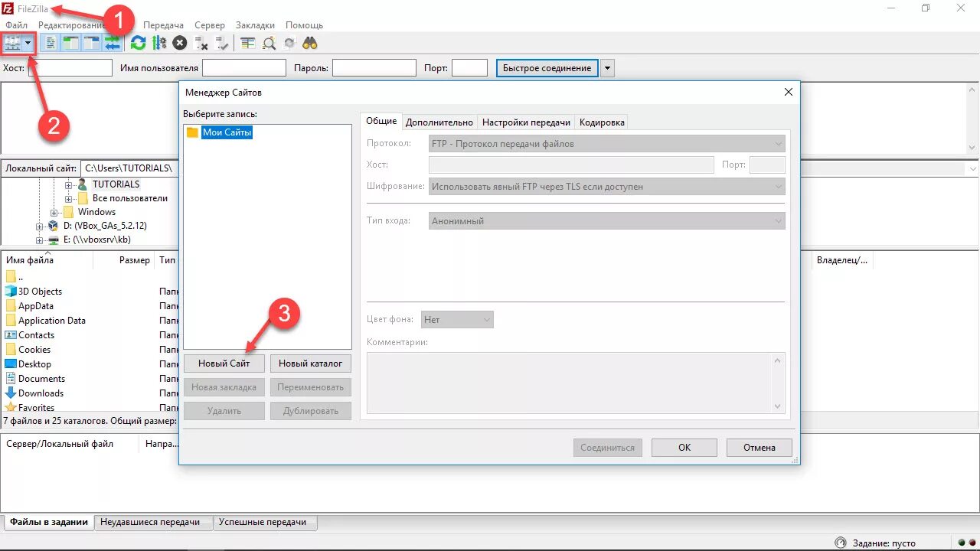Click the Favorites star icon in file list
The width and height of the screenshot is (980, 551).
11,407
